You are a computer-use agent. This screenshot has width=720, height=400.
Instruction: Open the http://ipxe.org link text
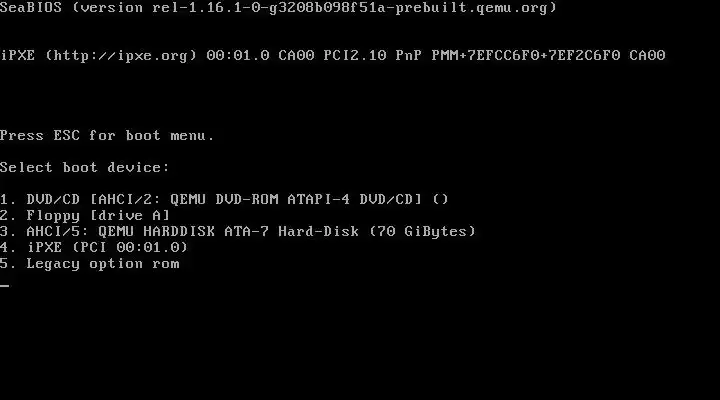(x=121, y=56)
